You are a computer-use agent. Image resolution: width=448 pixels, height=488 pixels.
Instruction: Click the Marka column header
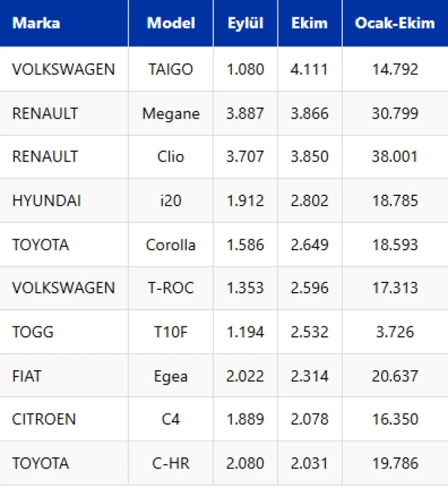pos(36,23)
